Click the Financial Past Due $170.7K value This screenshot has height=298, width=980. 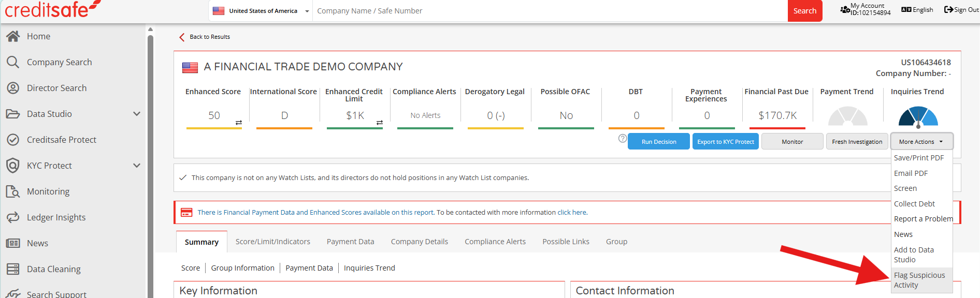pyautogui.click(x=777, y=115)
